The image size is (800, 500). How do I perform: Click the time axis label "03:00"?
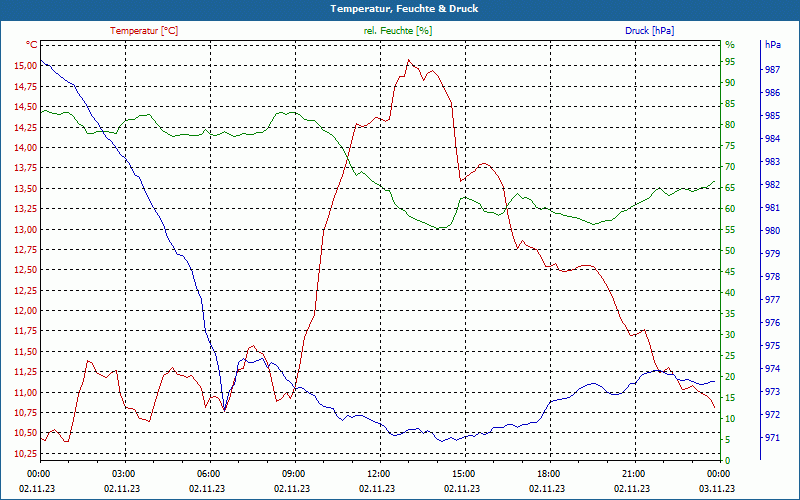(124, 473)
